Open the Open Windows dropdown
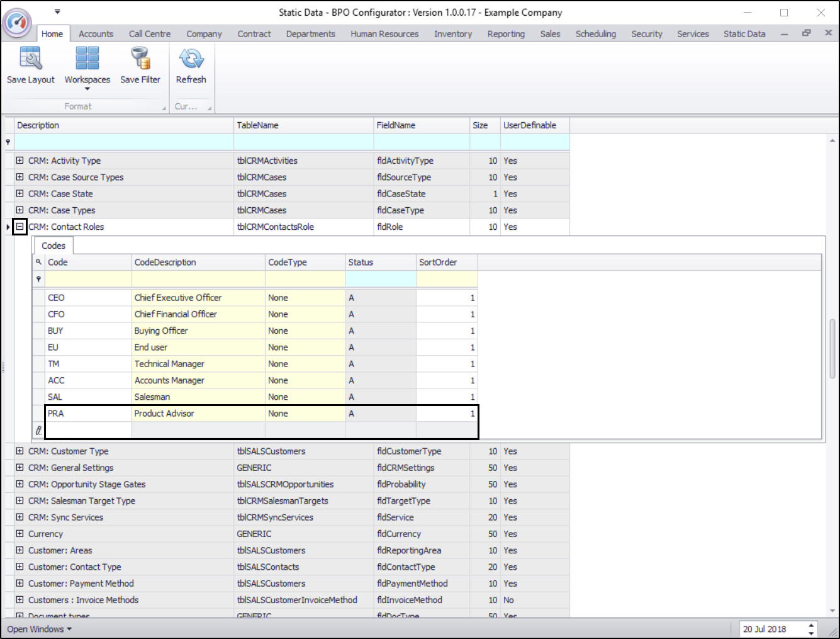 tap(39, 629)
